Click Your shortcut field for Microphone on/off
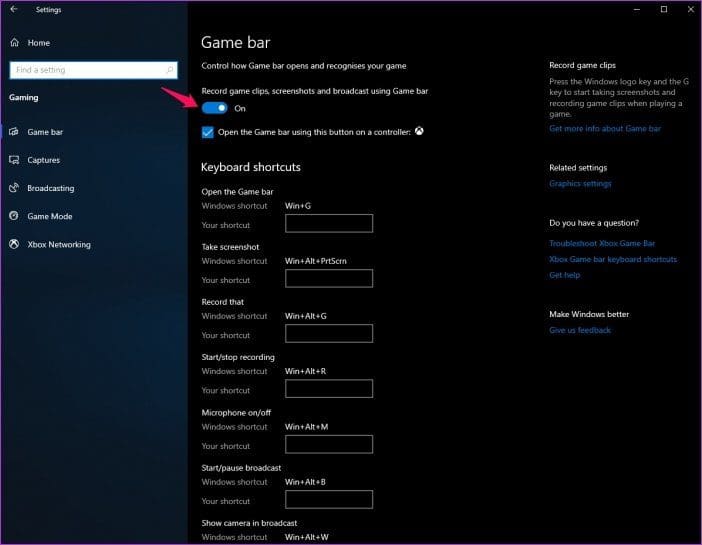Image resolution: width=702 pixels, height=545 pixels. [329, 444]
